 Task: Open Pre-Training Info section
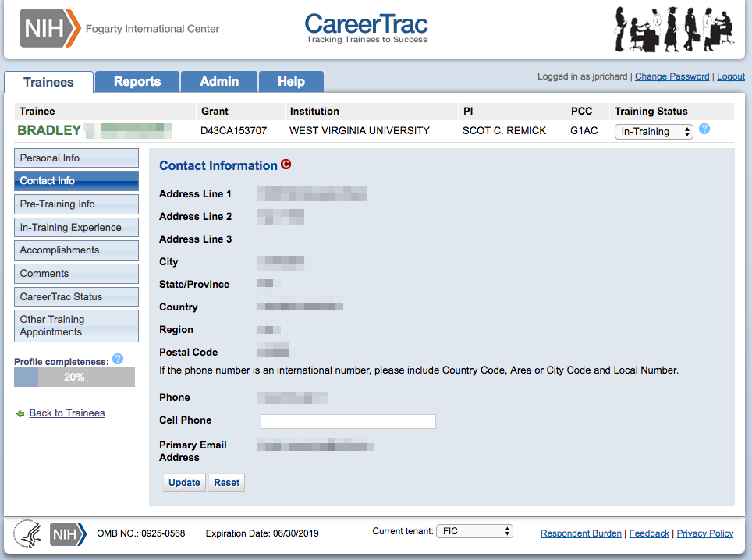76,204
